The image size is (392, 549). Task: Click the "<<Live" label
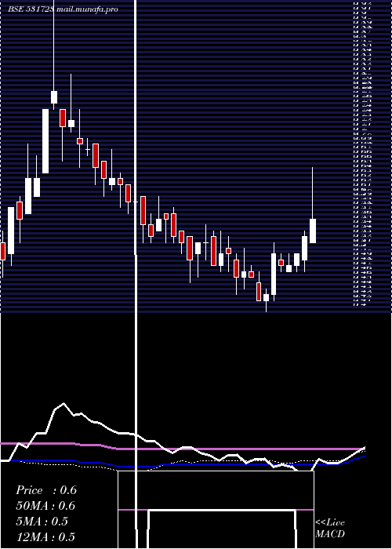click(330, 523)
